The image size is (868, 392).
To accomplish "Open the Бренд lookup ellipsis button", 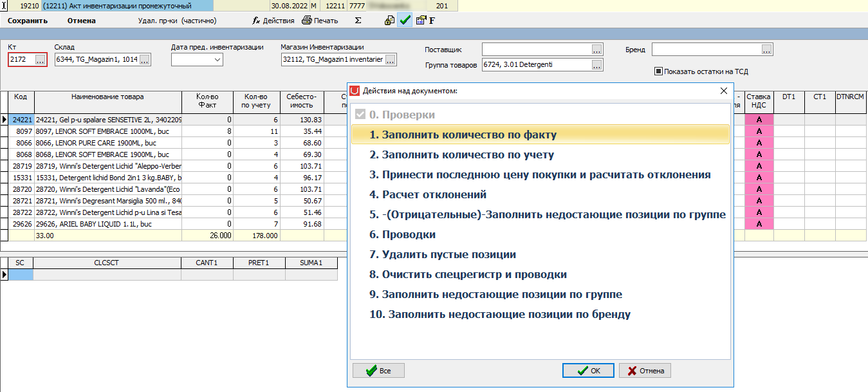I will [x=767, y=50].
